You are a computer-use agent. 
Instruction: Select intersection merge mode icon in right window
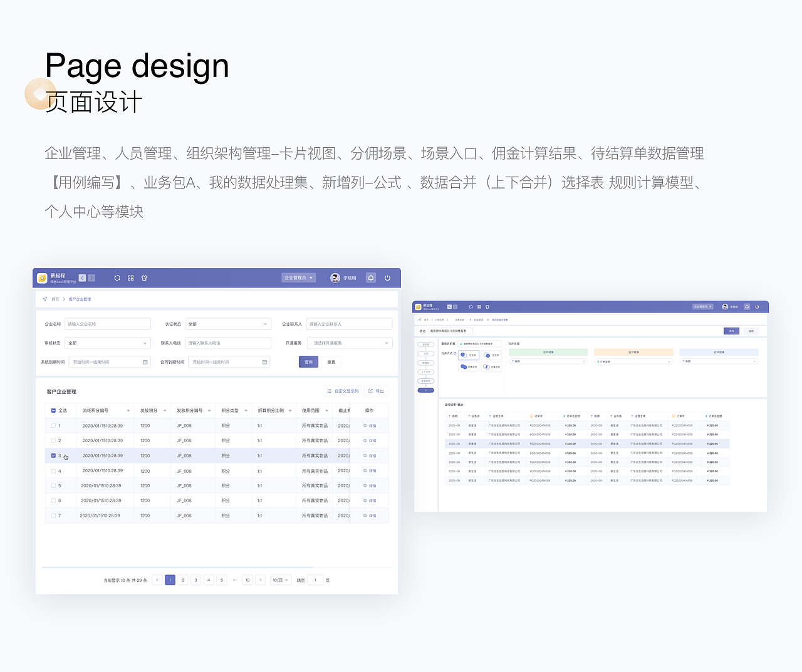pyautogui.click(x=486, y=366)
